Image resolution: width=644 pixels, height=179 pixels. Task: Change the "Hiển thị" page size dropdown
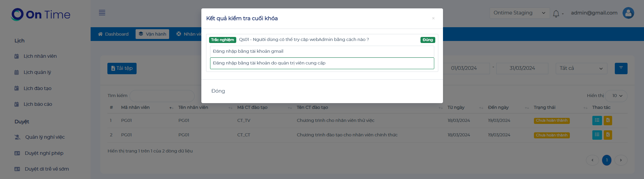(617, 96)
